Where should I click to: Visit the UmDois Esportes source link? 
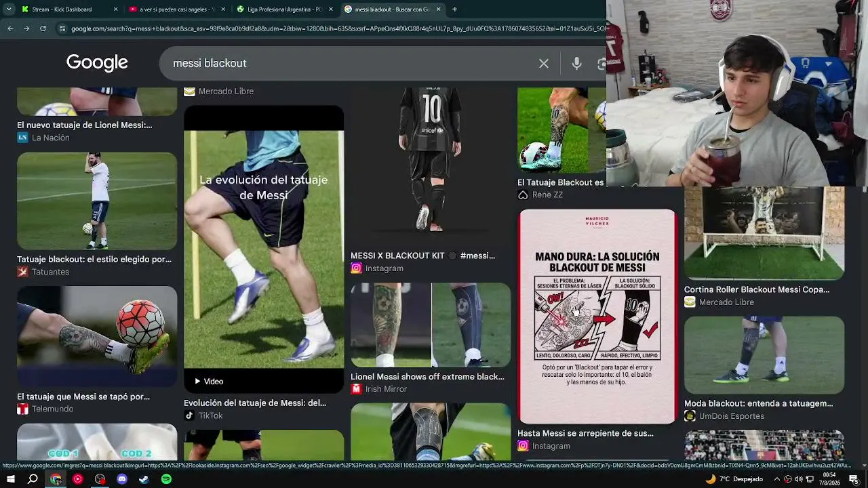click(724, 416)
